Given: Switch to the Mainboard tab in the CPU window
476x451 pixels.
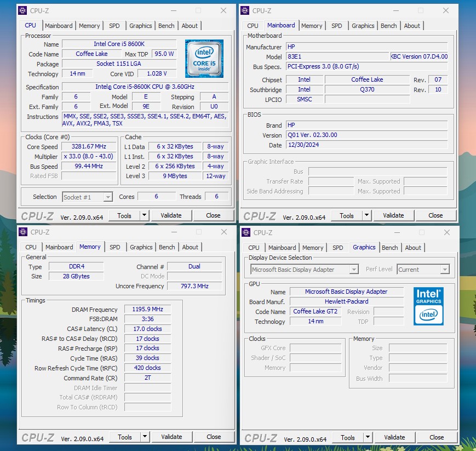Looking at the screenshot, I should [x=59, y=26].
